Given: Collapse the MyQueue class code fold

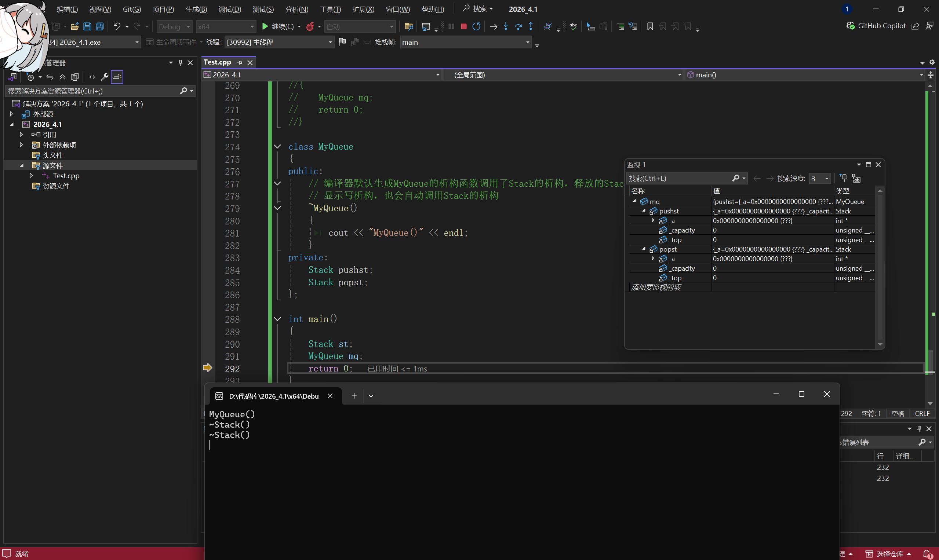Looking at the screenshot, I should (277, 147).
